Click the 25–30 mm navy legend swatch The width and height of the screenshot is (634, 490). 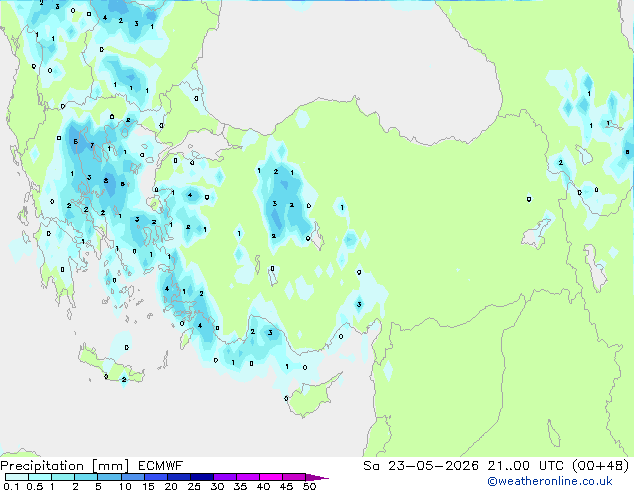pos(201,477)
